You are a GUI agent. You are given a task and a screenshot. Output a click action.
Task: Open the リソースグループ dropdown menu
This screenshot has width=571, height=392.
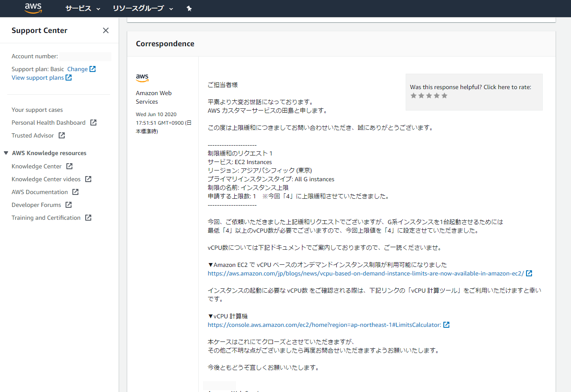(x=143, y=9)
